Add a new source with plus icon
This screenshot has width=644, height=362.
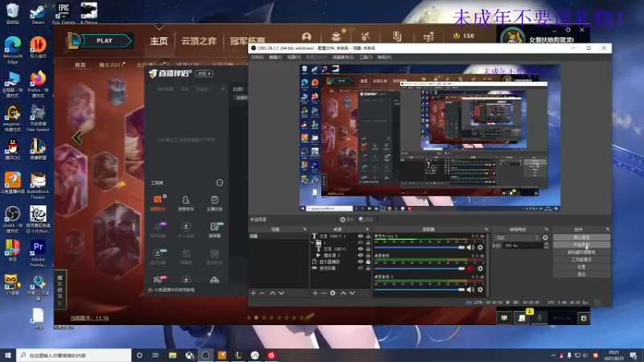point(315,293)
